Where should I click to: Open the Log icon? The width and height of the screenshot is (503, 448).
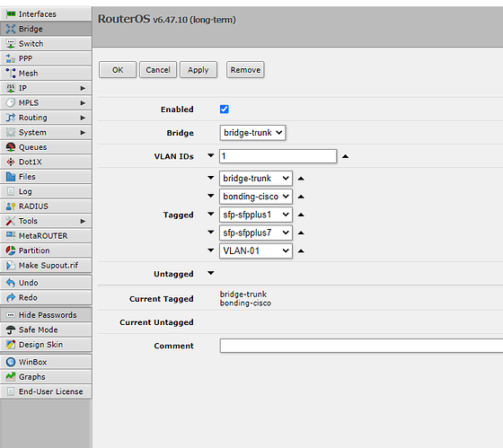point(11,191)
